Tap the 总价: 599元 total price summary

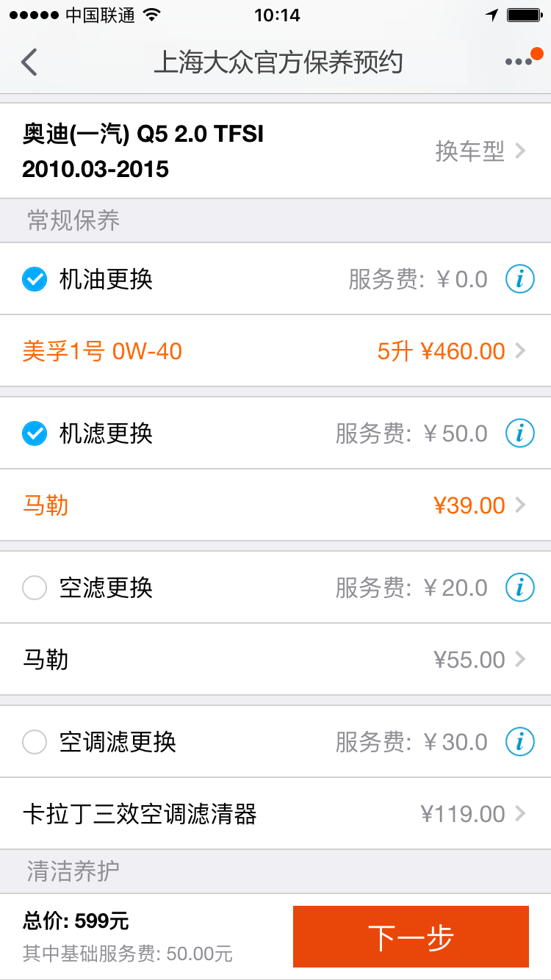(x=76, y=920)
